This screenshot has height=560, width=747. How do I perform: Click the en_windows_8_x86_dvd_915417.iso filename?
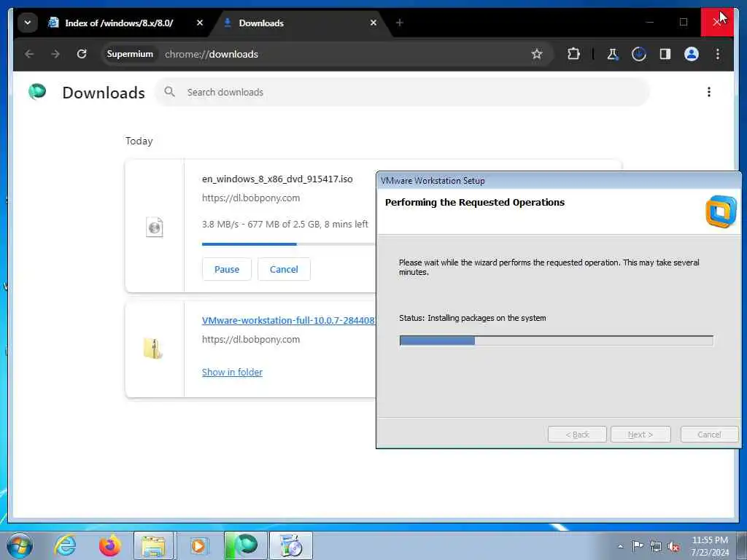277,179
